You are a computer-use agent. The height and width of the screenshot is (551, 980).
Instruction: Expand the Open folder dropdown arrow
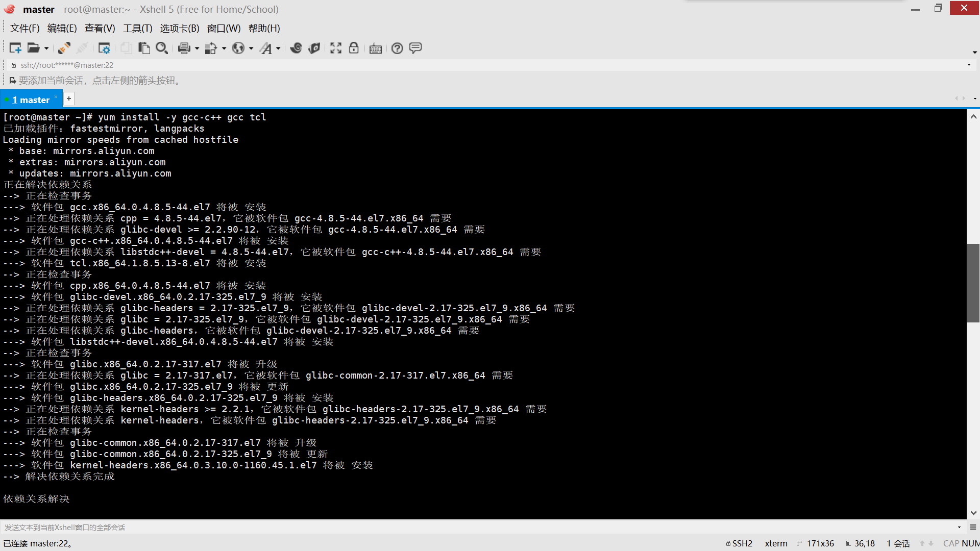point(46,48)
